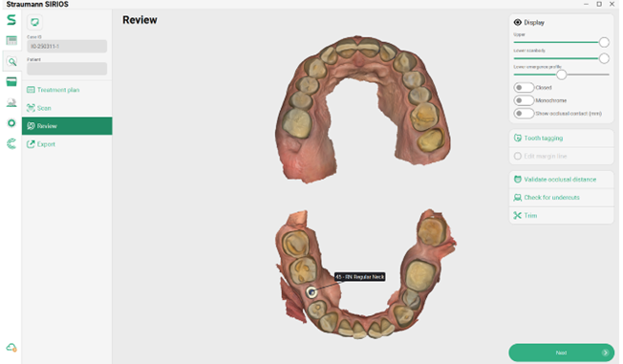Viewport: 623px width, 364px height.
Task: Toggle the Closed switch
Action: click(x=524, y=88)
